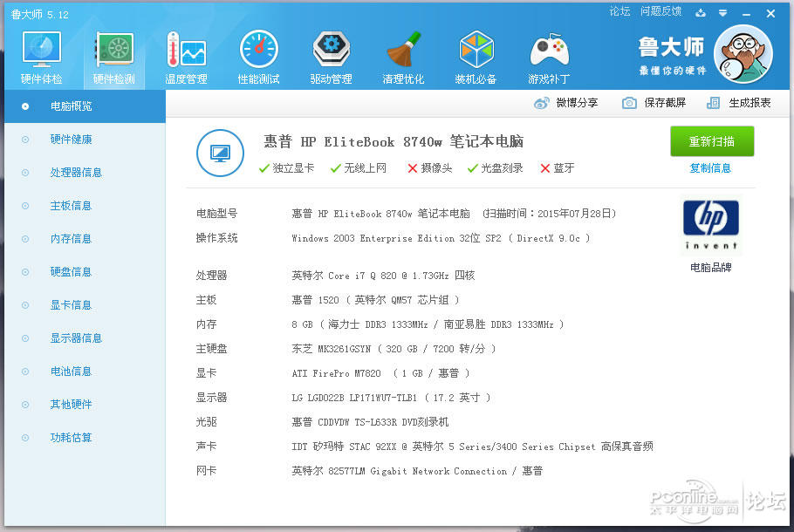This screenshot has height=532, width=794.
Task: Click the 保存截屏 camera icon
Action: point(629,103)
